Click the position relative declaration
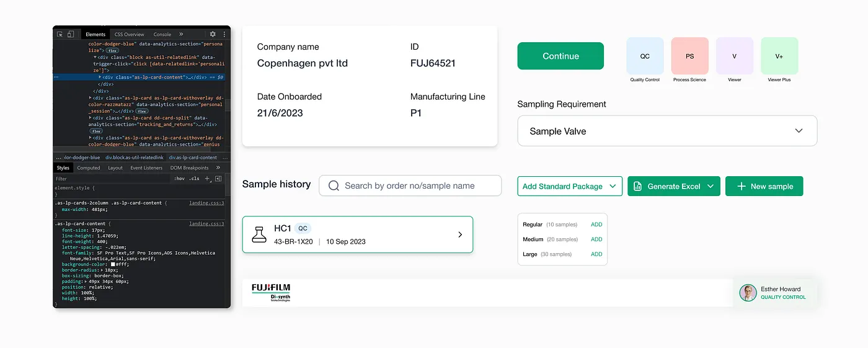The image size is (868, 348). pyautogui.click(x=87, y=287)
